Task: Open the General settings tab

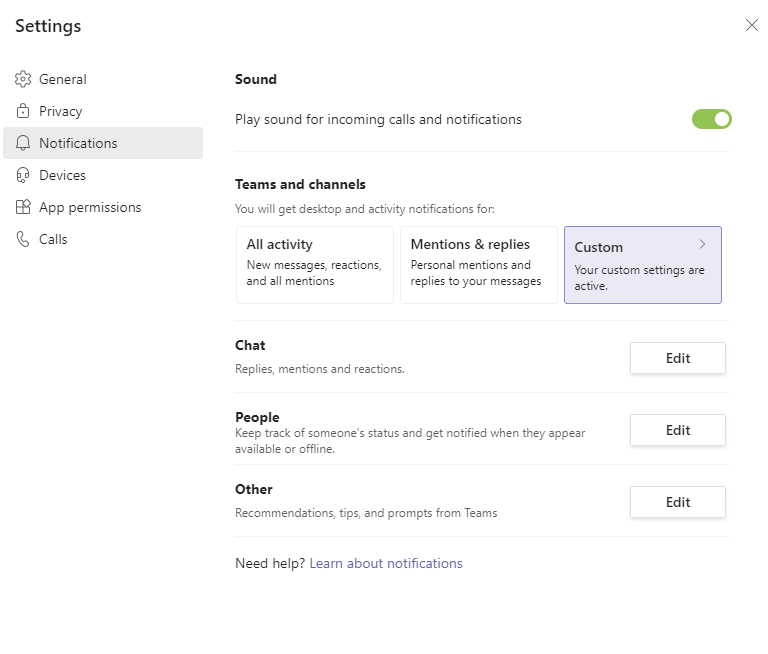Action: pos(63,79)
